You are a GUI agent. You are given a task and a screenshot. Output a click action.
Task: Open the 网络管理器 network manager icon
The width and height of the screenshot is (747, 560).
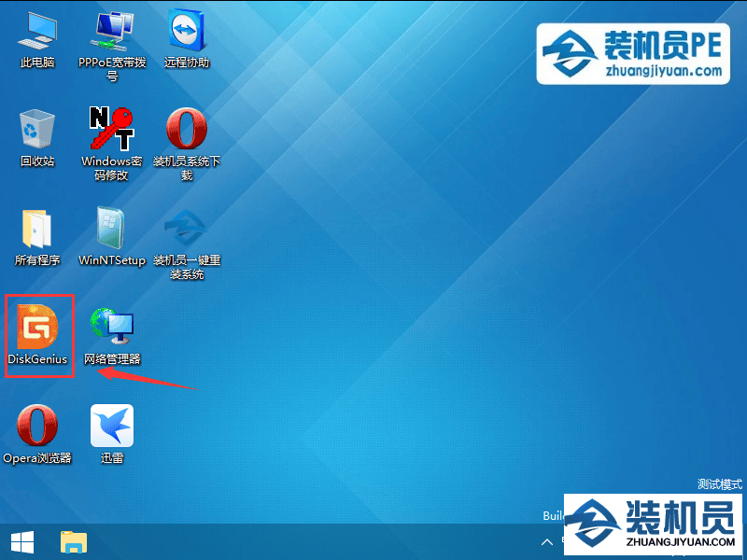(x=112, y=336)
